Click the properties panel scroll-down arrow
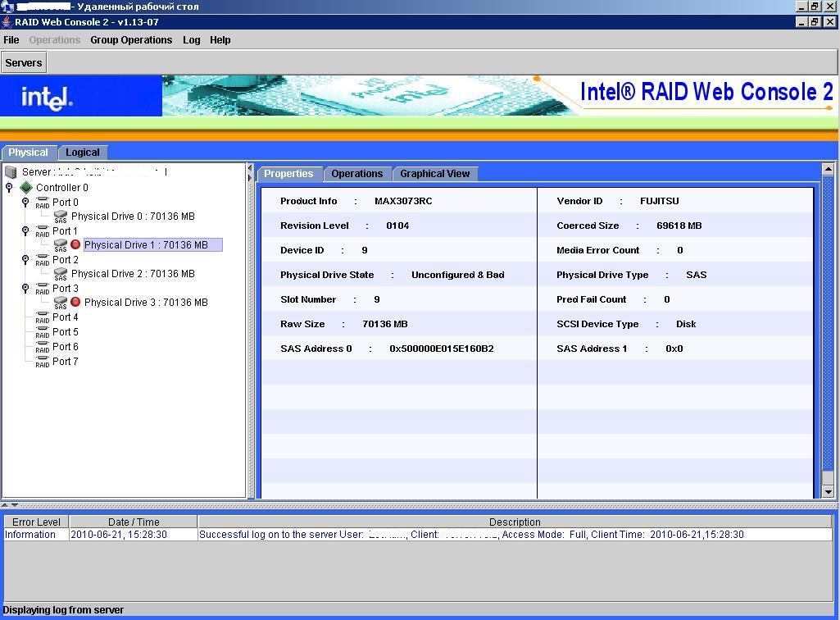Image resolution: width=840 pixels, height=620 pixels. pos(828,491)
